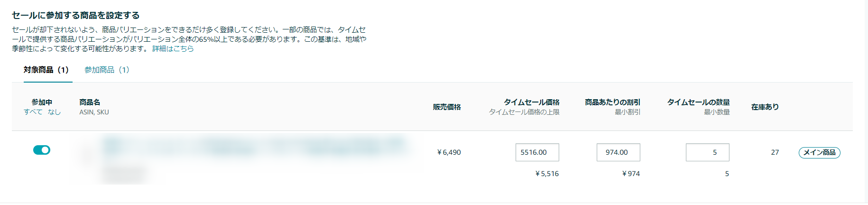The height and width of the screenshot is (205, 868).
Task: Open the 詳細はこちら link
Action: (173, 48)
